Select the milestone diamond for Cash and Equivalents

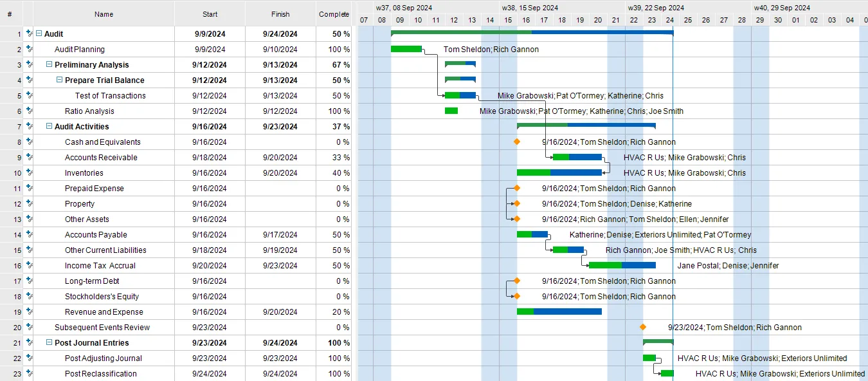click(517, 142)
